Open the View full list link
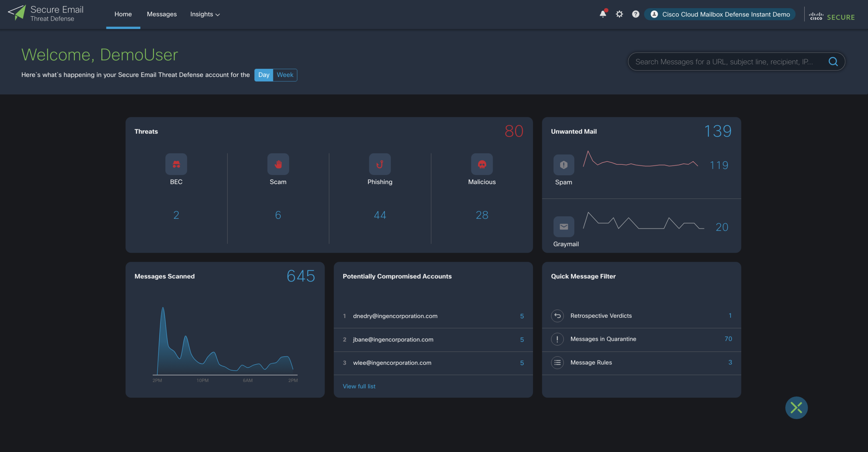Screen dimensions: 868x452 pos(359,386)
